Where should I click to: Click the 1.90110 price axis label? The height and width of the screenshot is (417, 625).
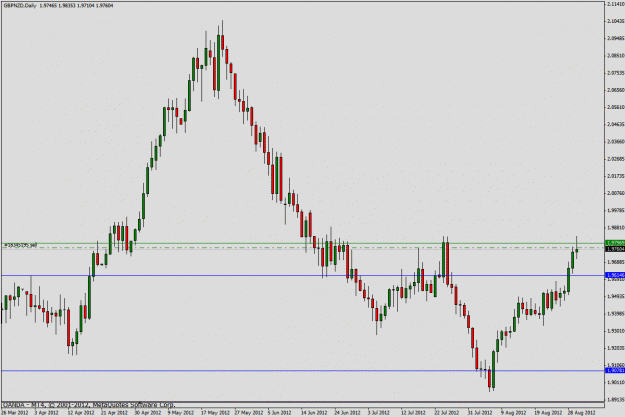coord(615,382)
